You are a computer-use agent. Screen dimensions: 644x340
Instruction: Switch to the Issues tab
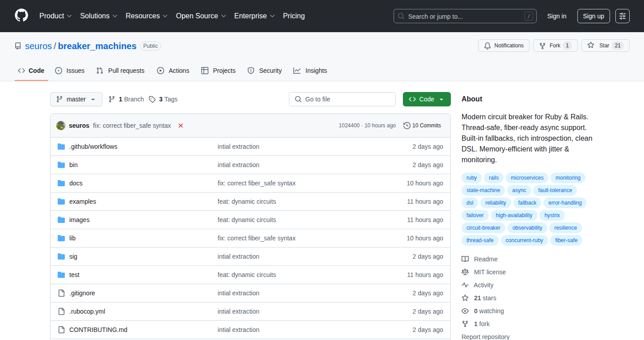coord(70,71)
